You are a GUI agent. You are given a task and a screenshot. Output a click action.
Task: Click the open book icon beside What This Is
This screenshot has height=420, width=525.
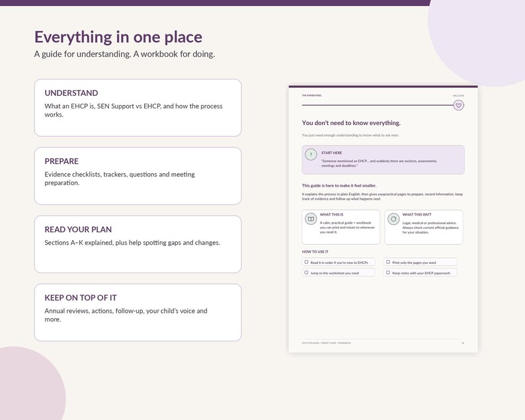point(311,219)
